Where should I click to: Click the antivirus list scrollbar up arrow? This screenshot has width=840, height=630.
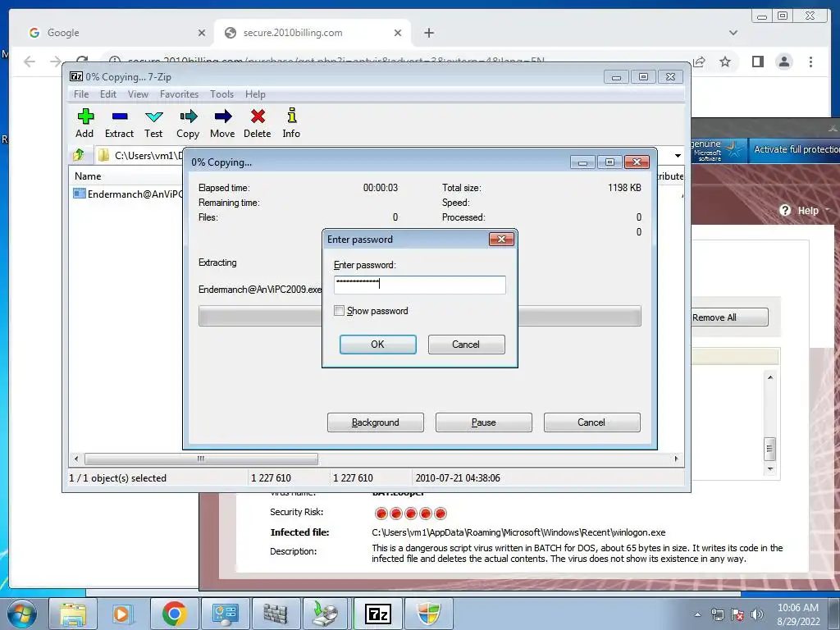point(770,377)
